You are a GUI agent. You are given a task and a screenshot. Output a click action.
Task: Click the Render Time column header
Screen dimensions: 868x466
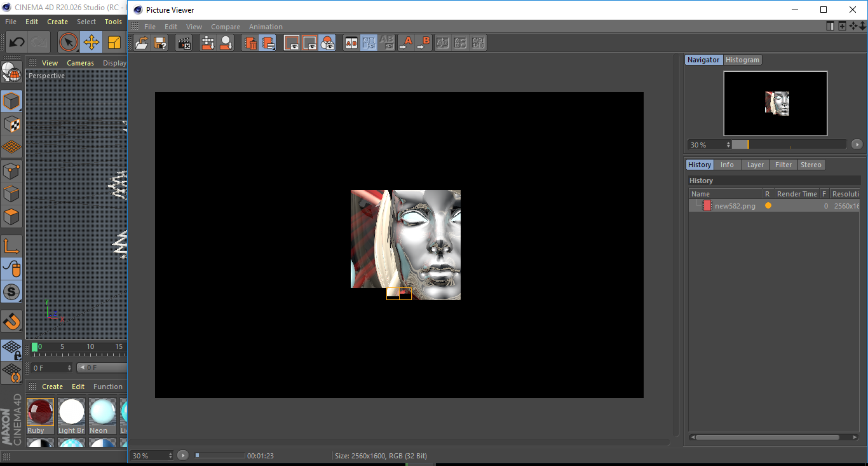coord(797,194)
